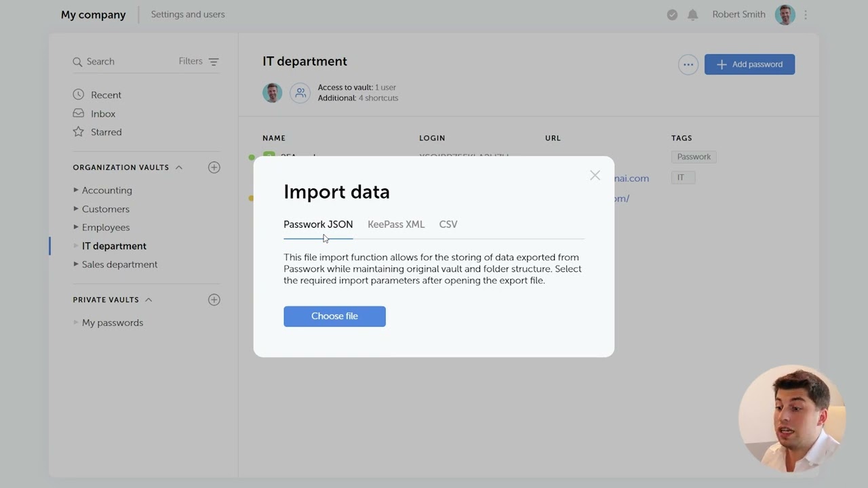Image resolution: width=868 pixels, height=488 pixels.
Task: Click the Search magnifier icon
Action: (x=77, y=62)
